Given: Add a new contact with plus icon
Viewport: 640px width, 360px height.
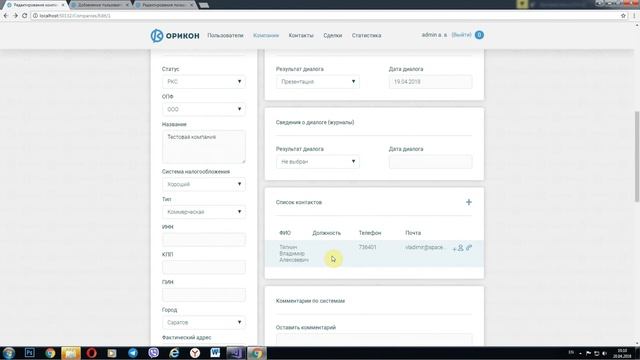Looking at the screenshot, I should coord(469,202).
